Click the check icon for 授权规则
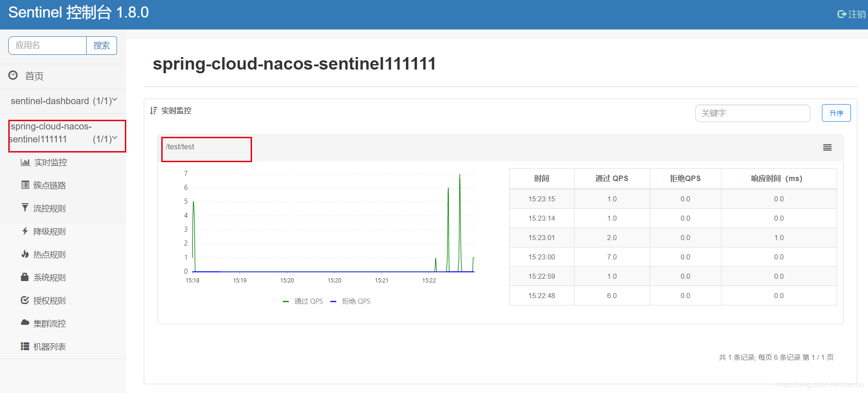 coord(25,300)
